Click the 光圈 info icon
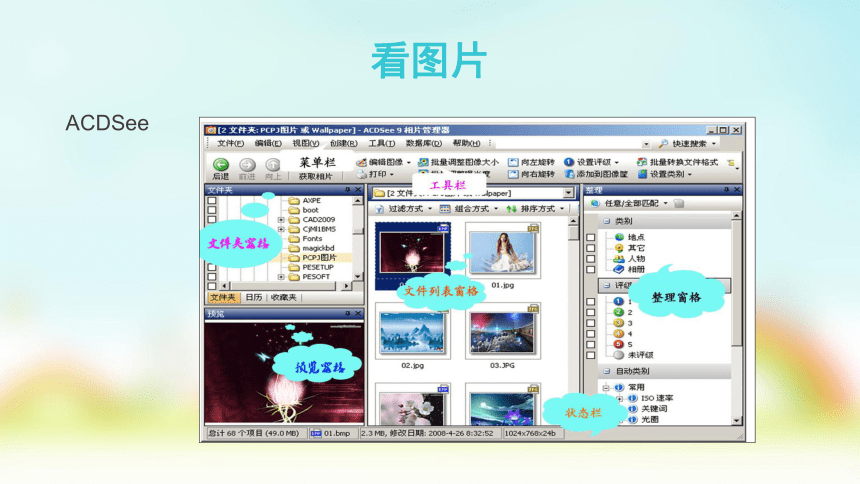Image resolution: width=860 pixels, height=484 pixels. (x=632, y=419)
